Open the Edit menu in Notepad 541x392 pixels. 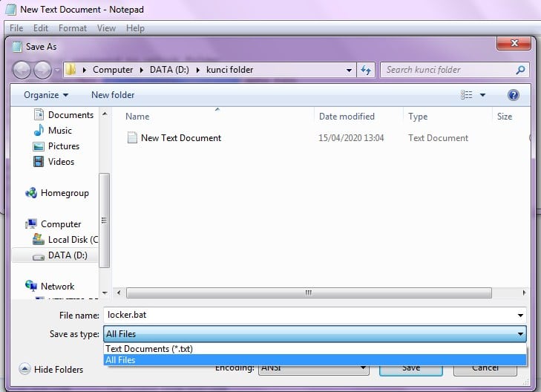[40, 28]
